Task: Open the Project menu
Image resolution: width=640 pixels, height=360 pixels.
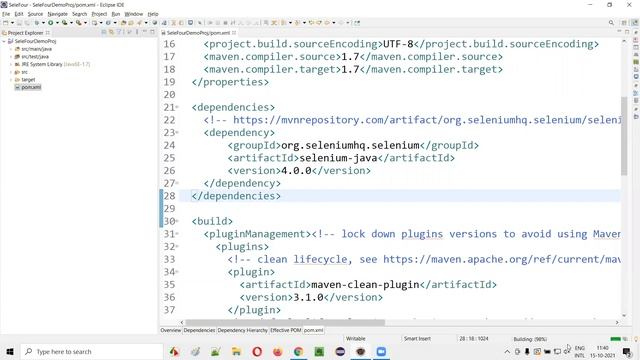Action: click(x=99, y=14)
